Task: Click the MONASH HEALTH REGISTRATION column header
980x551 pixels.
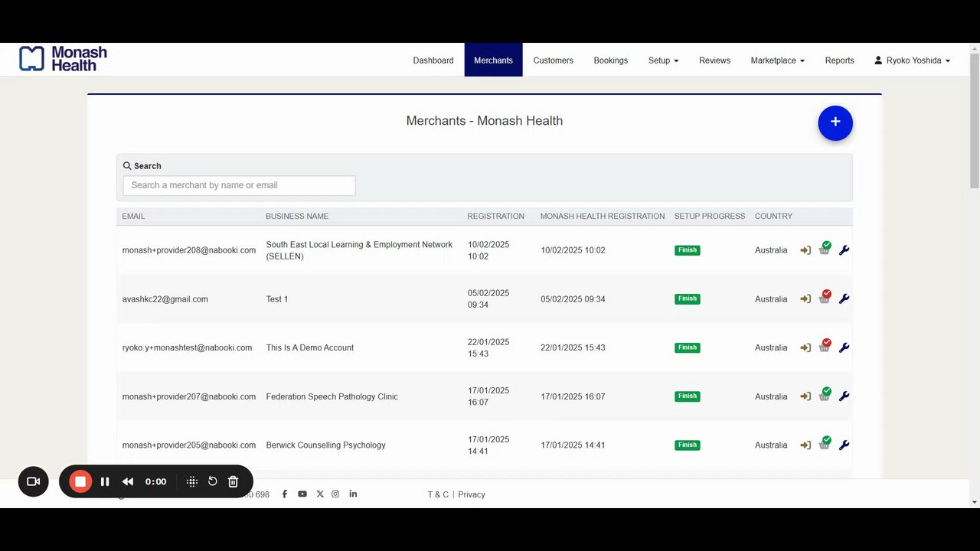Action: coord(603,217)
